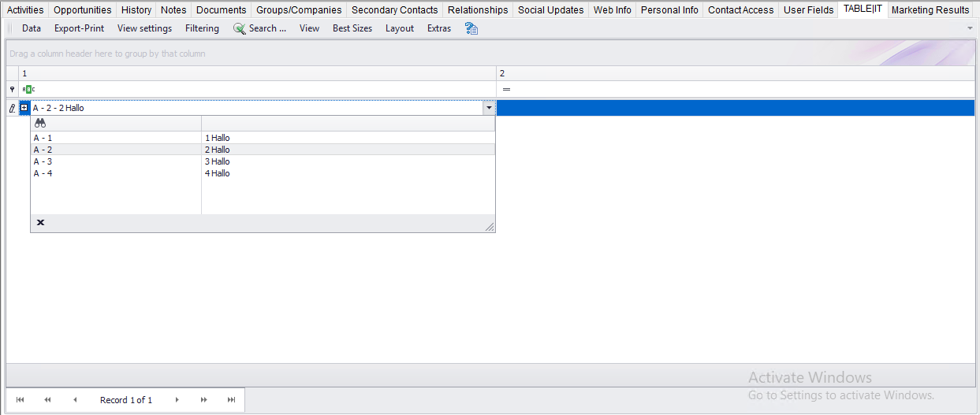The width and height of the screenshot is (980, 415).
Task: Open the User Fields tab
Action: (x=808, y=9)
